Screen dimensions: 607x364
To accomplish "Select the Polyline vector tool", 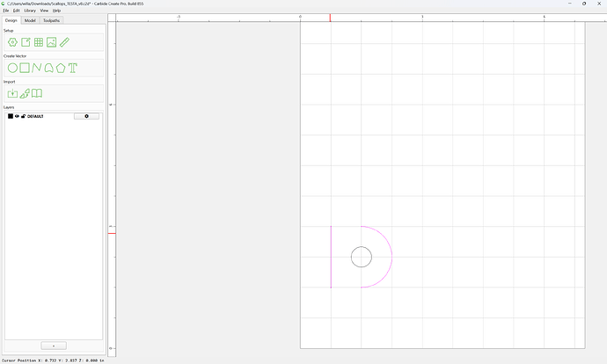I will coord(37,68).
